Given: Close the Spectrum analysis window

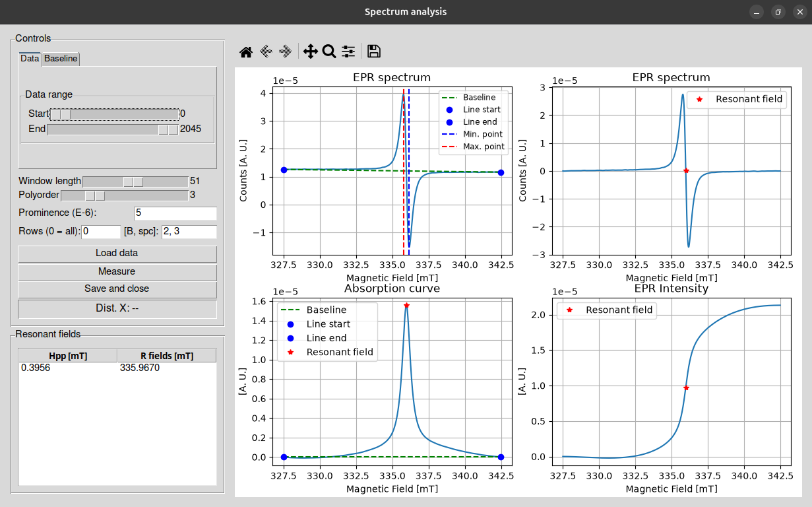Looking at the screenshot, I should pos(800,12).
